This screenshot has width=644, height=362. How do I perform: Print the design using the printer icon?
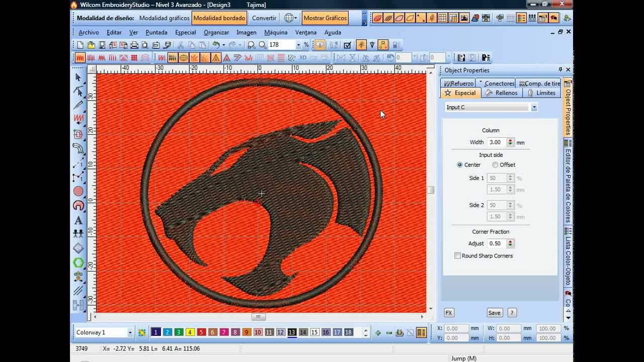[134, 45]
